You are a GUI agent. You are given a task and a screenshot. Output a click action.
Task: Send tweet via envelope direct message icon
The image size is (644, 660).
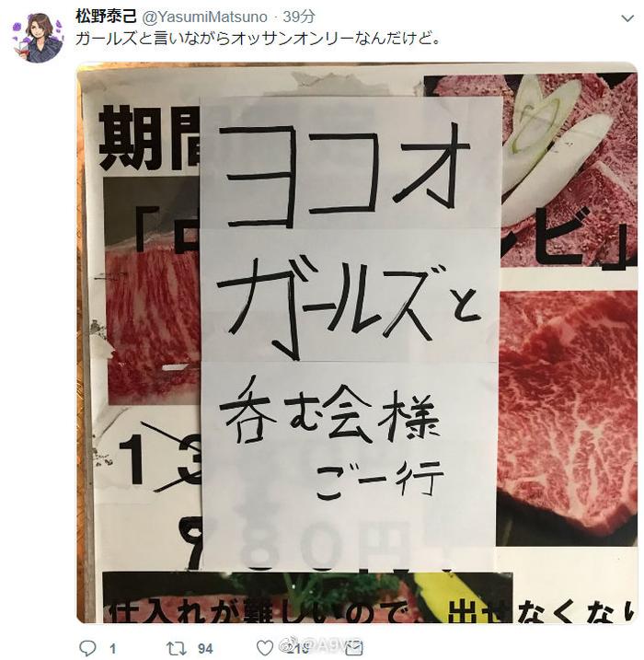(354, 648)
